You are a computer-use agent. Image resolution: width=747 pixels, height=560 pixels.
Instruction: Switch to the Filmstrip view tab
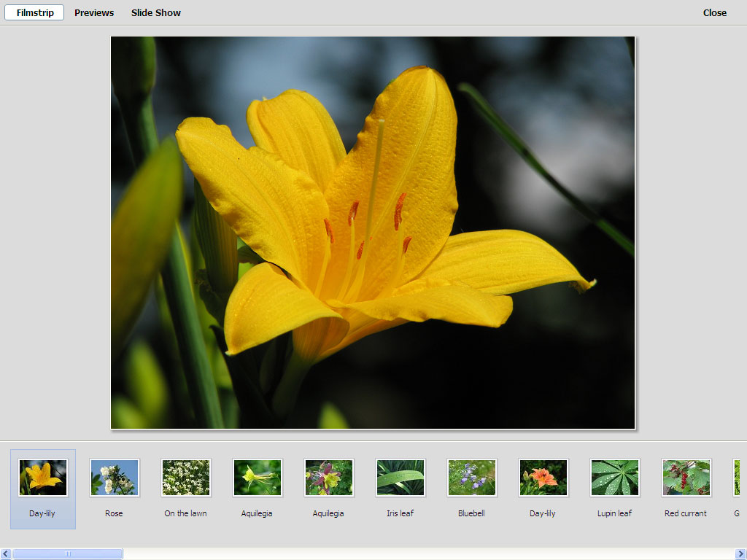pos(35,12)
